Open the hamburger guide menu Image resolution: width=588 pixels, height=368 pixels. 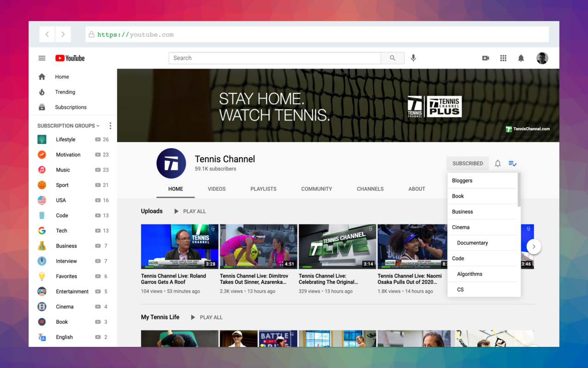42,58
